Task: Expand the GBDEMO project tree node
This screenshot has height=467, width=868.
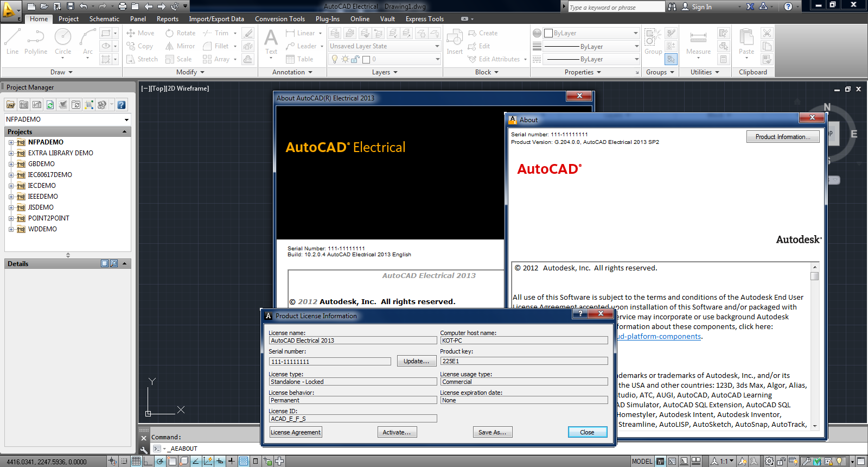Action: click(x=11, y=164)
